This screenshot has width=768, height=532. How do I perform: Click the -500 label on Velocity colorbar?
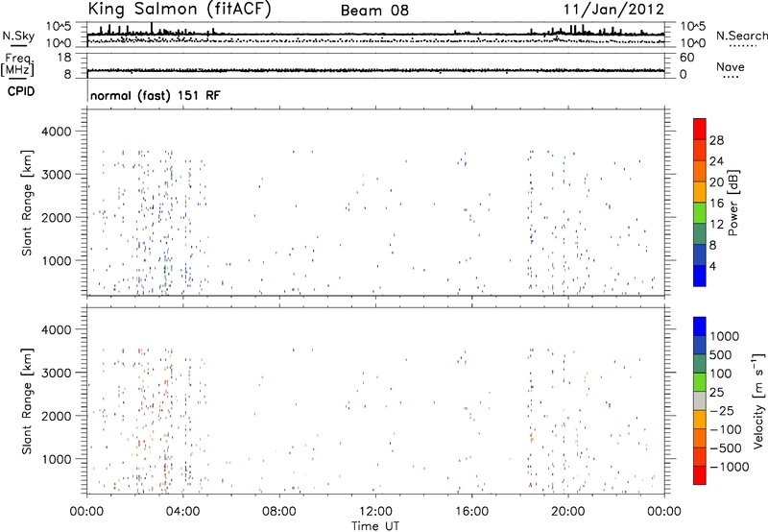pyautogui.click(x=726, y=448)
